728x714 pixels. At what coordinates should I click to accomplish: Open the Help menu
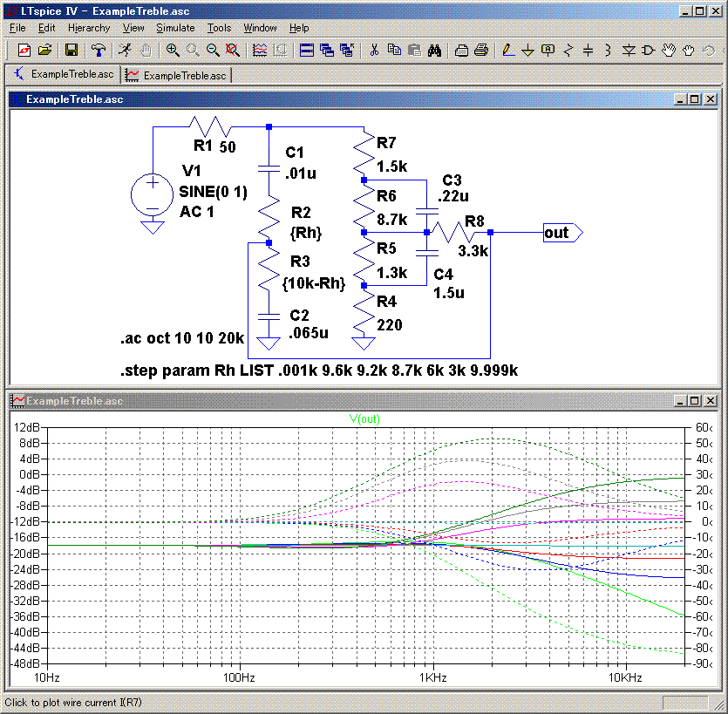pos(299,28)
